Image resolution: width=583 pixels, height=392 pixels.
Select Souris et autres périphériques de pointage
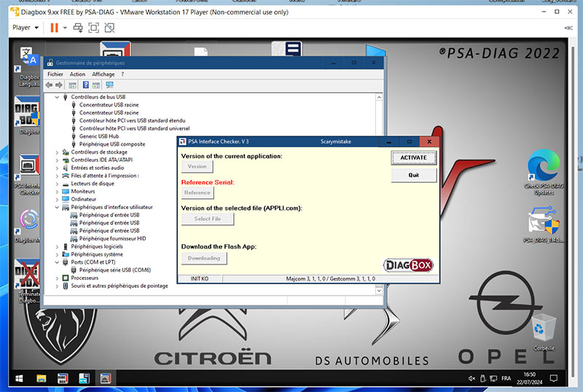coord(120,286)
